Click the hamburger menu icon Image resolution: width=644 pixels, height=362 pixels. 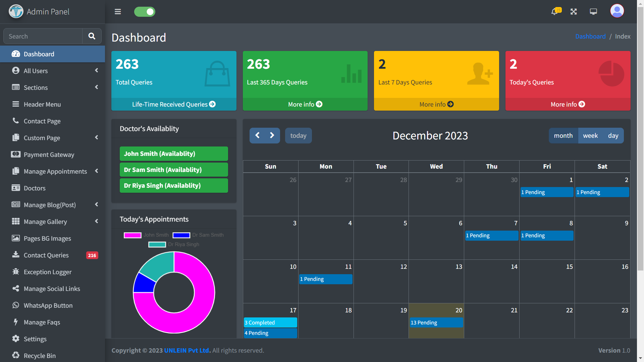118,11
